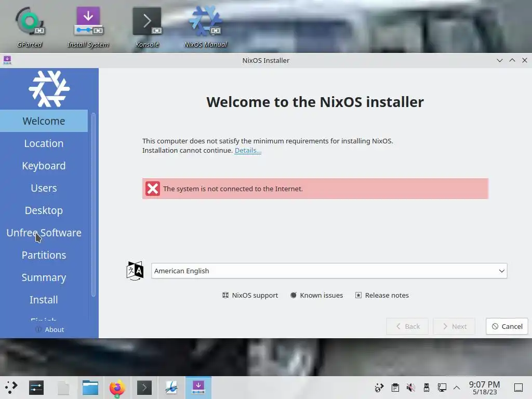Minimize the NixOS Installer window
The height and width of the screenshot is (399, 532).
coord(500,60)
